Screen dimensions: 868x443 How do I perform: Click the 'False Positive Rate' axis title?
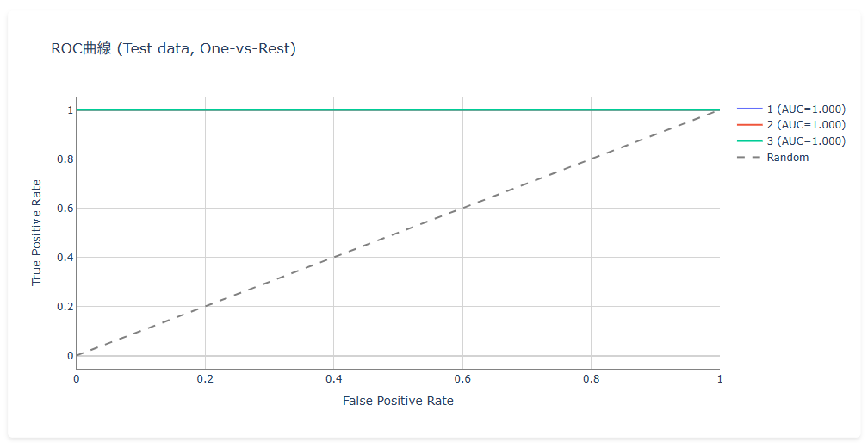398,401
